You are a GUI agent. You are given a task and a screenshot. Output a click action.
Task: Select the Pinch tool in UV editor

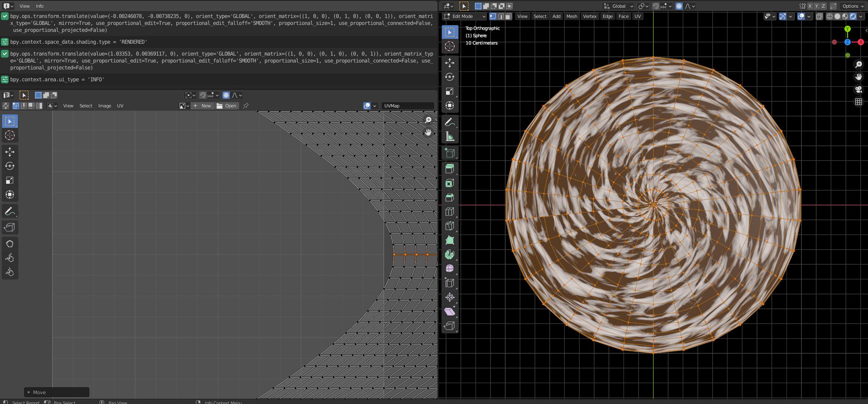click(10, 272)
